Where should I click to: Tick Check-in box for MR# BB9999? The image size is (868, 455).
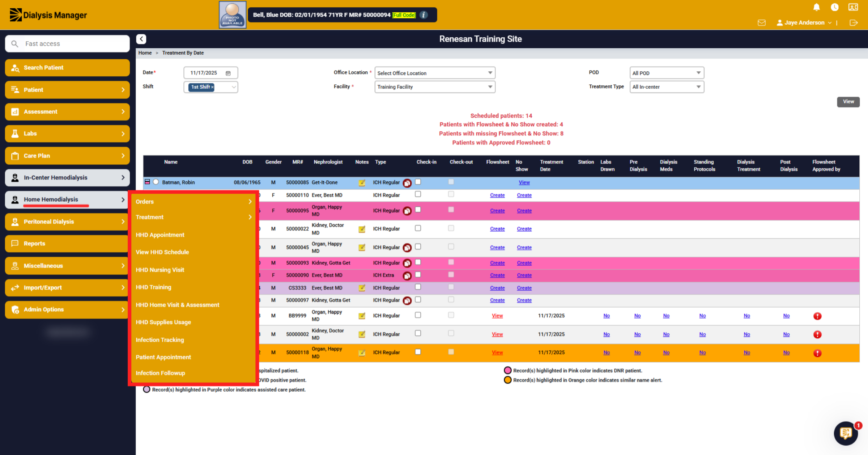pyautogui.click(x=418, y=315)
